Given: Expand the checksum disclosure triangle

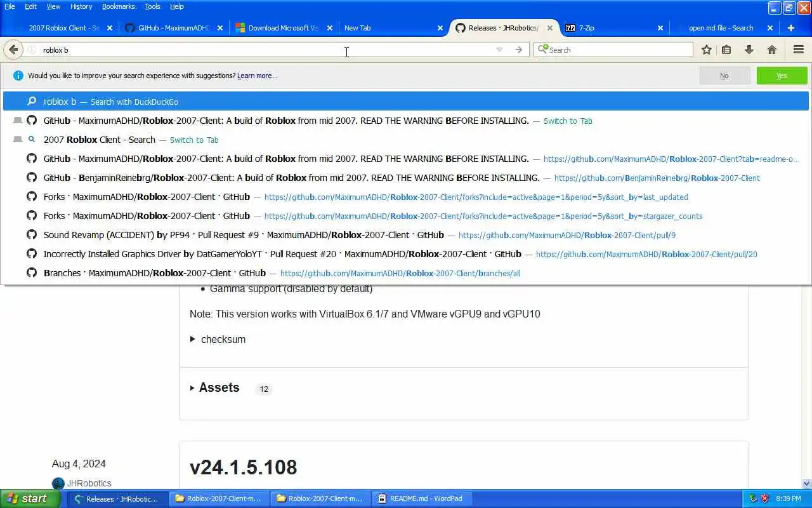Looking at the screenshot, I should point(192,339).
